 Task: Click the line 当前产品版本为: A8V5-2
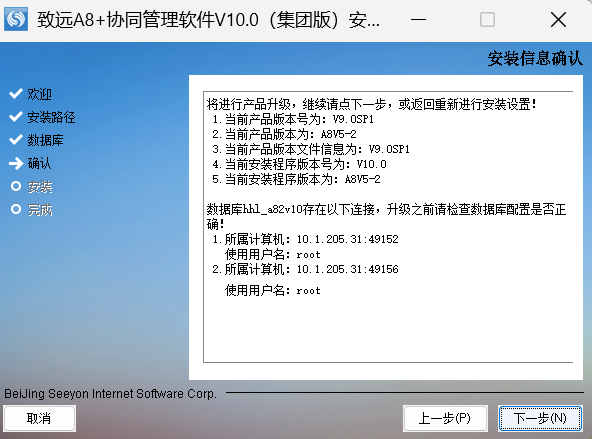pyautogui.click(x=284, y=134)
